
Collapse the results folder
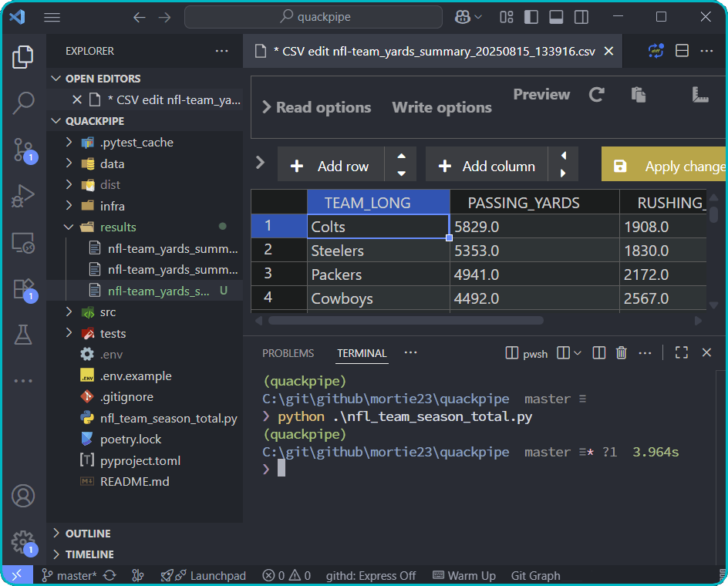click(x=145, y=227)
